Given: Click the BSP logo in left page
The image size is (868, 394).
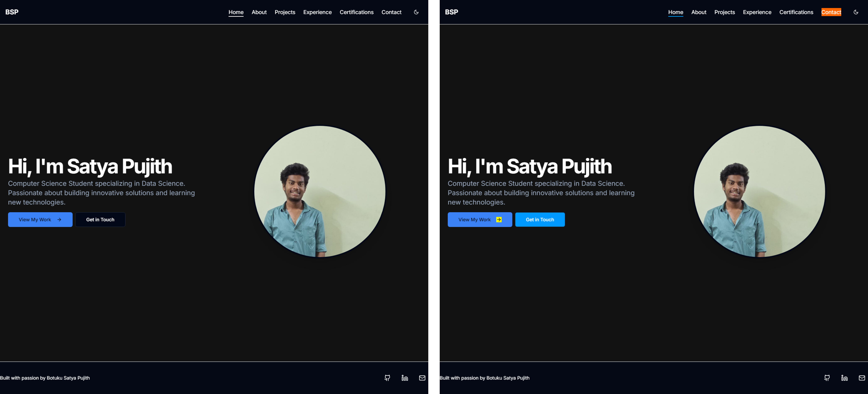Looking at the screenshot, I should 12,12.
